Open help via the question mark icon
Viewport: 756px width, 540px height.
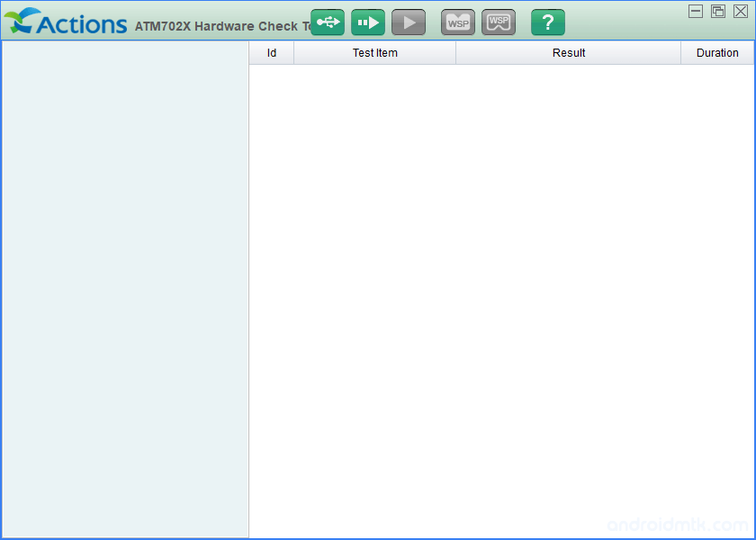(547, 22)
